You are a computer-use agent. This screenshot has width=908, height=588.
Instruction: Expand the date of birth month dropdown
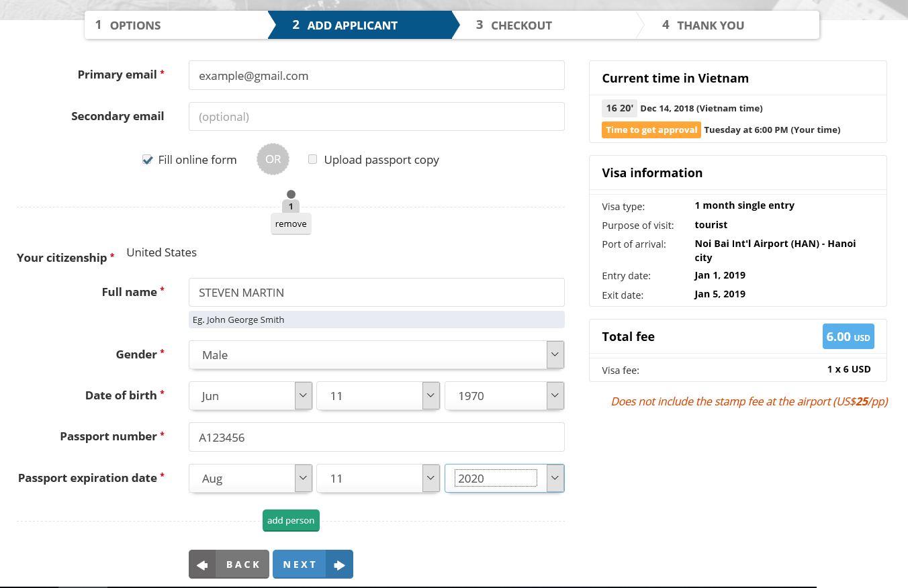click(x=251, y=396)
